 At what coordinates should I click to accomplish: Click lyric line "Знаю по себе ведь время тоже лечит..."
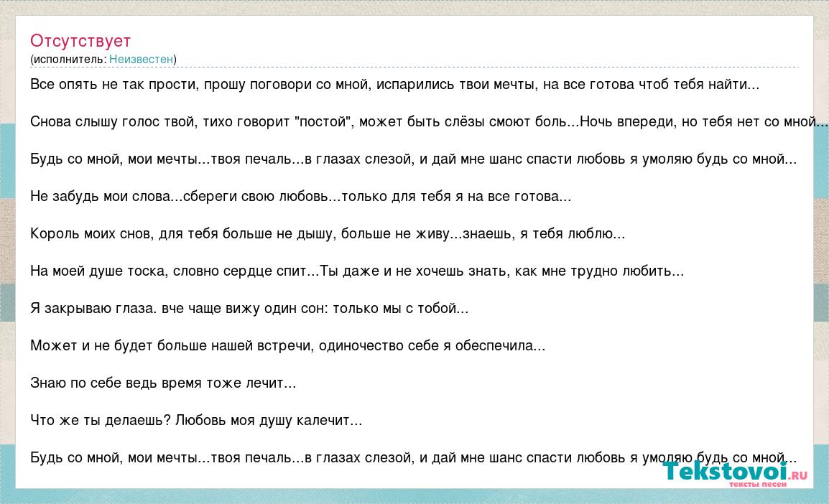(163, 383)
